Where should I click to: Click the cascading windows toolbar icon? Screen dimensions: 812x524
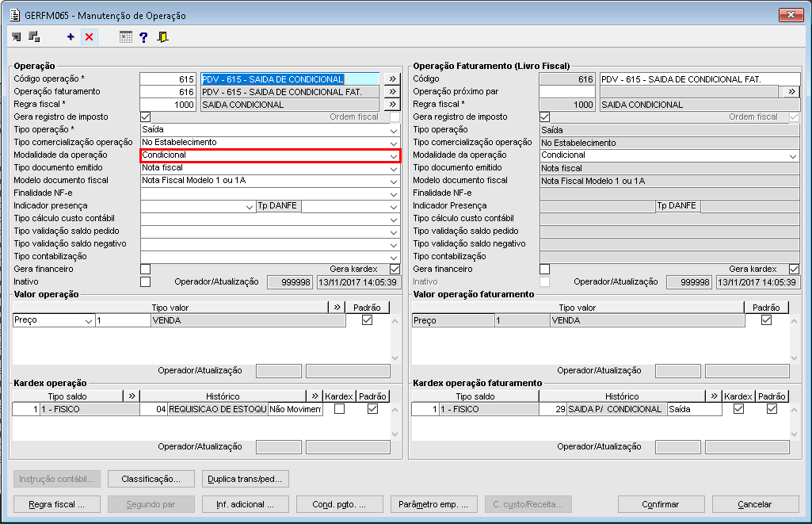pyautogui.click(x=34, y=36)
